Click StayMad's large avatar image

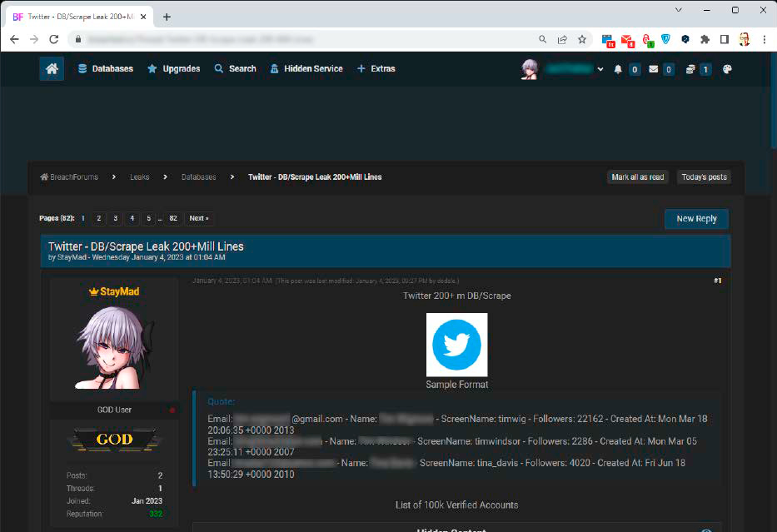pos(114,347)
